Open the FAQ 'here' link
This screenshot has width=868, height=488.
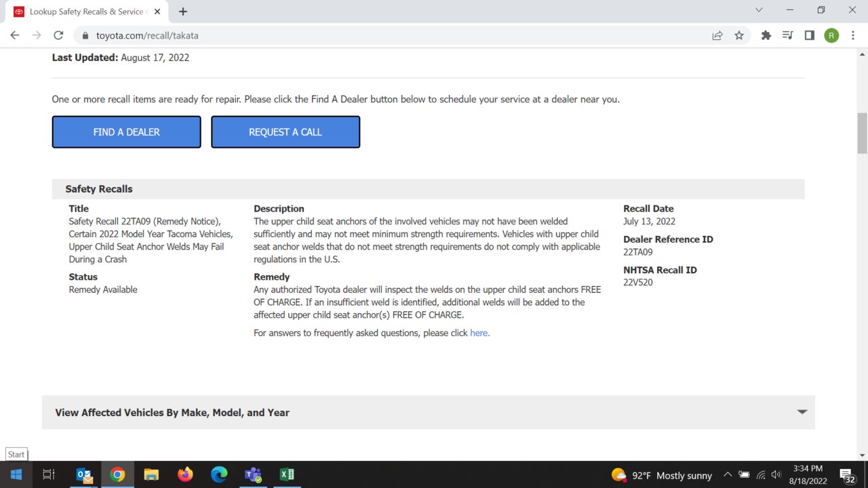[x=479, y=333]
